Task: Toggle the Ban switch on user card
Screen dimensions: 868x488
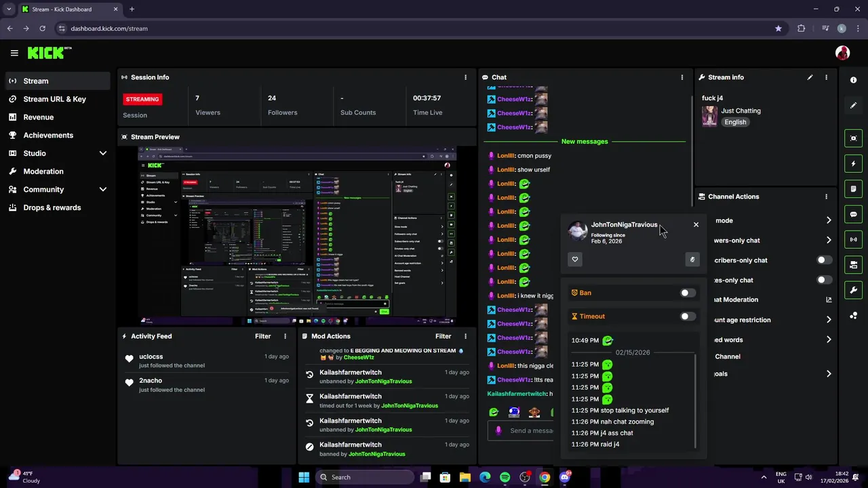Action: 688,293
